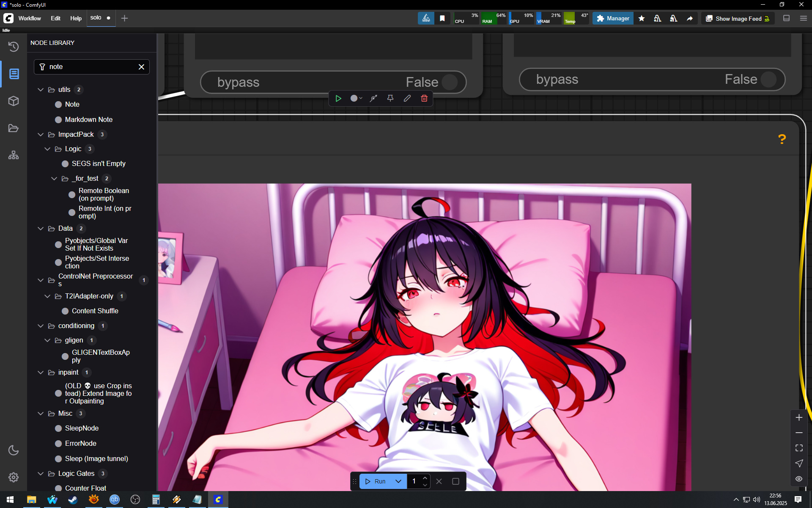Toggle the right bypass False switch
Viewport: 812px width, 508px height.
pos(652,79)
